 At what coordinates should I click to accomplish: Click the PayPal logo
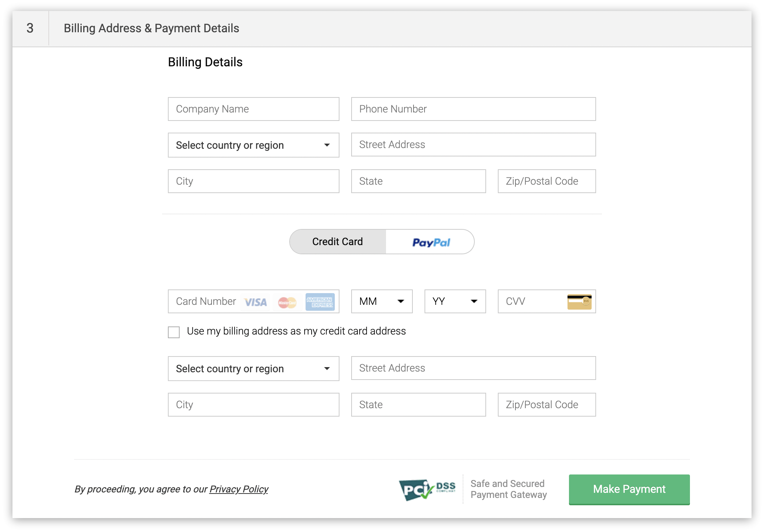click(x=431, y=242)
